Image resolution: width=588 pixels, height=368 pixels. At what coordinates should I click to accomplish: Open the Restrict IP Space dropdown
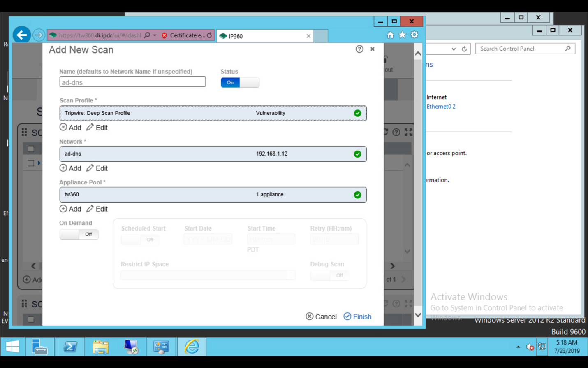coord(208,275)
